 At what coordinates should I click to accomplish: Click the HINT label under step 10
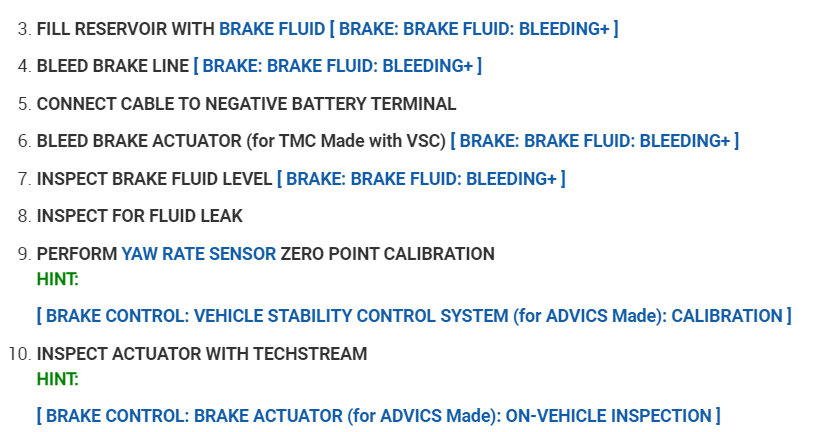[57, 379]
